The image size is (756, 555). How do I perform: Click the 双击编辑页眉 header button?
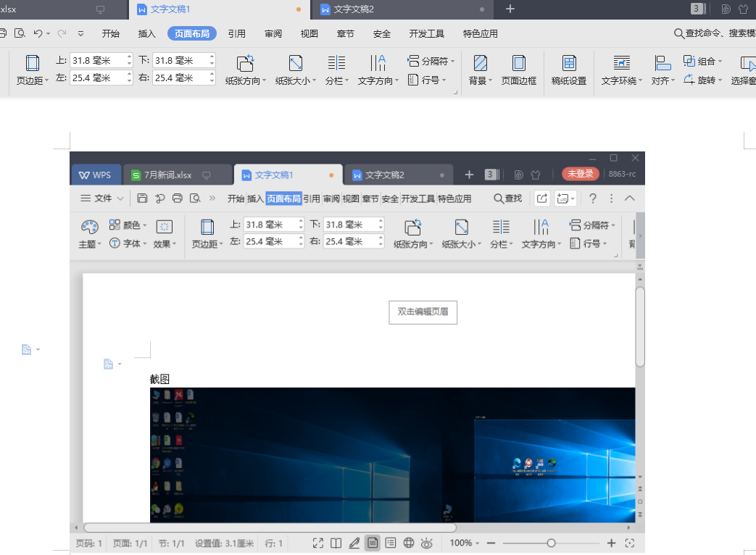click(423, 312)
